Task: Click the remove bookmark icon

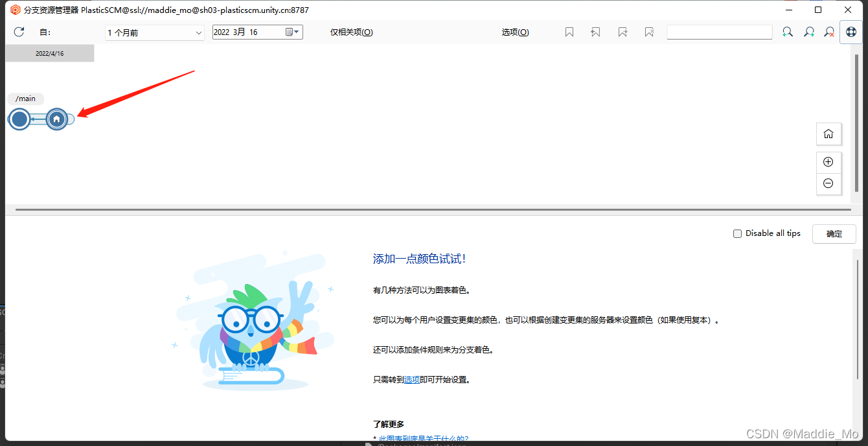Action: pos(649,32)
